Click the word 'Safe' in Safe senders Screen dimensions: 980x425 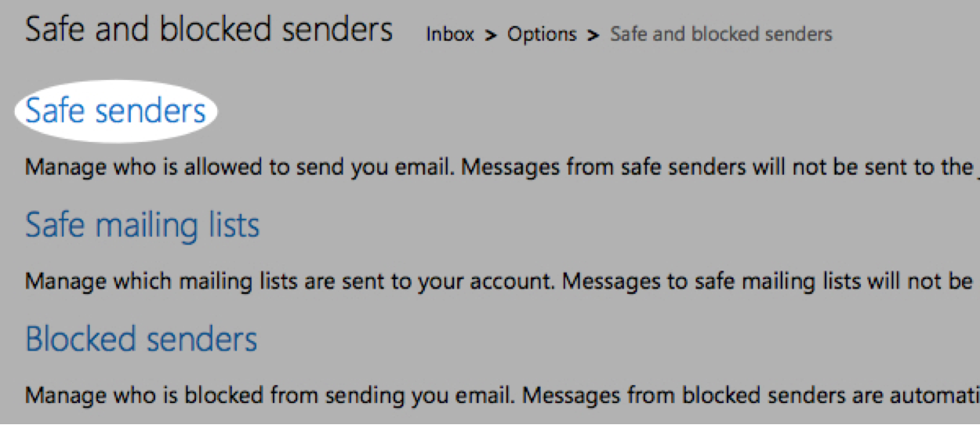pos(52,111)
